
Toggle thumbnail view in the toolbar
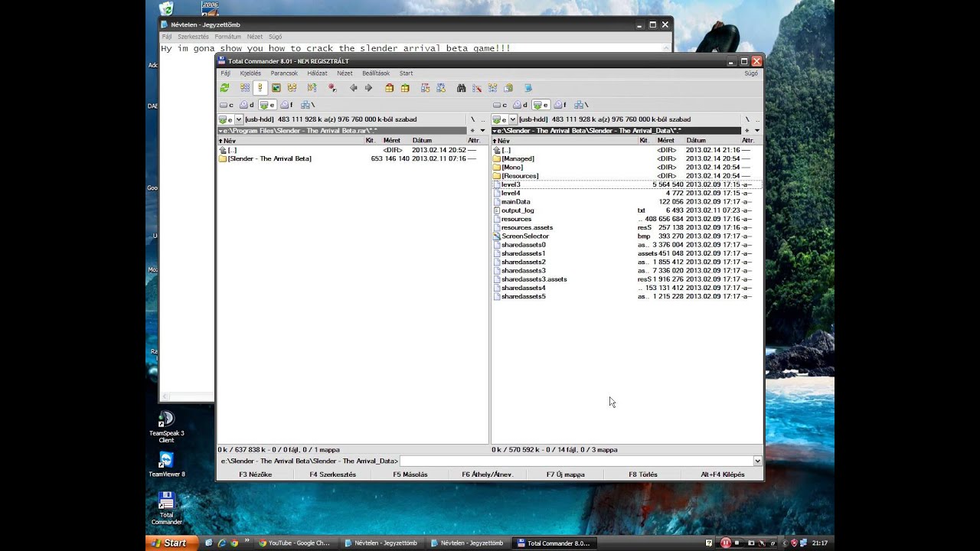click(x=276, y=88)
